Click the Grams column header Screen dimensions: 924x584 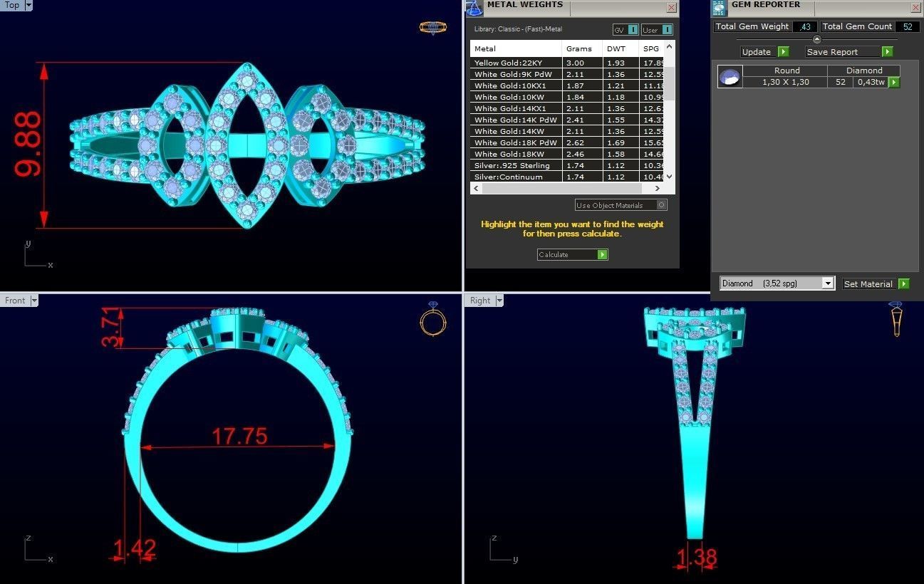click(x=582, y=48)
